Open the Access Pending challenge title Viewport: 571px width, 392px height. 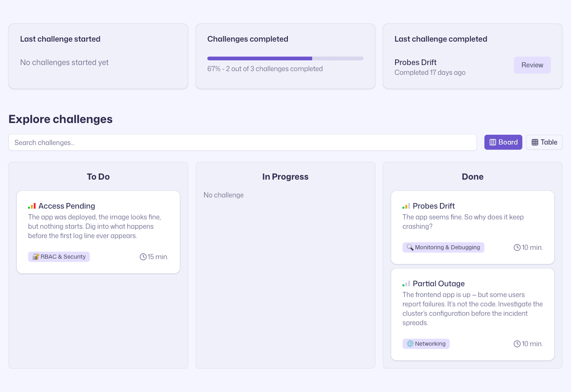tap(66, 206)
